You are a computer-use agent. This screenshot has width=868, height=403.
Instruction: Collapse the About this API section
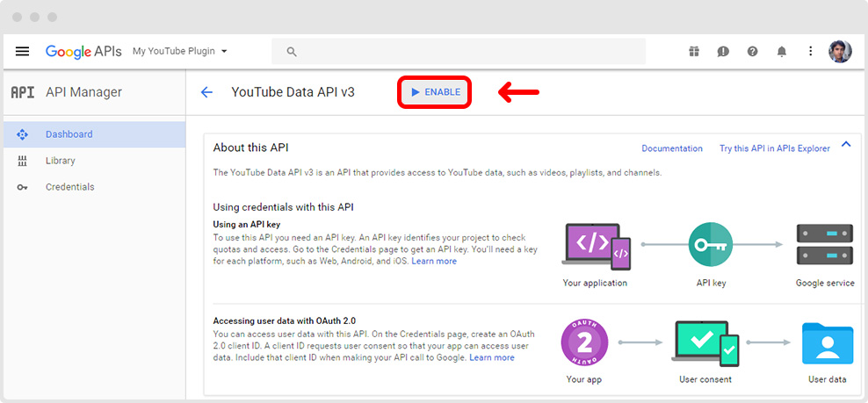coord(846,145)
